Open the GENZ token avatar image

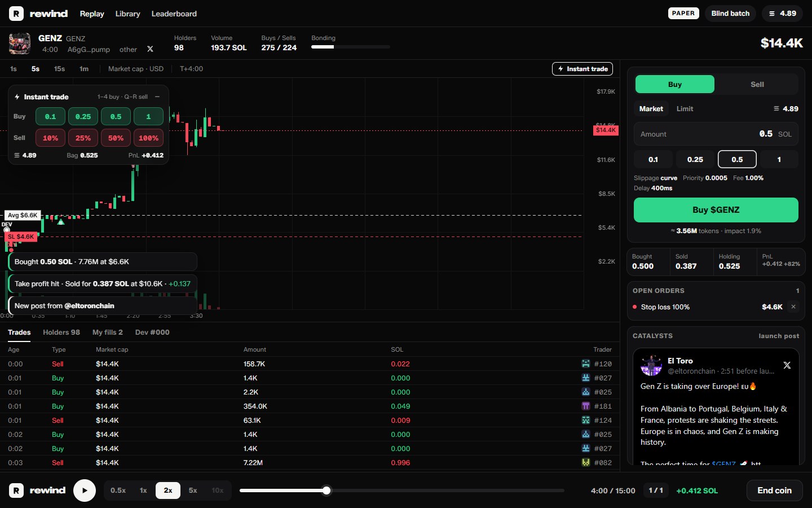[20, 43]
